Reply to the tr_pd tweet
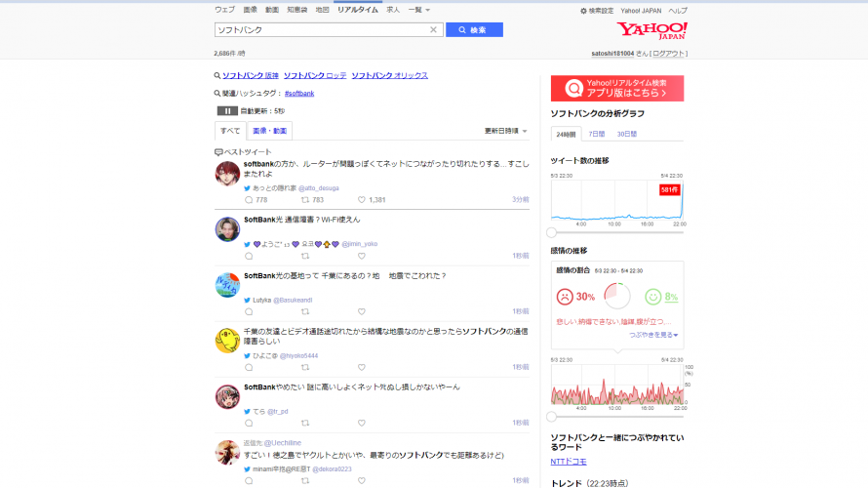The height and width of the screenshot is (488, 868). [x=249, y=424]
